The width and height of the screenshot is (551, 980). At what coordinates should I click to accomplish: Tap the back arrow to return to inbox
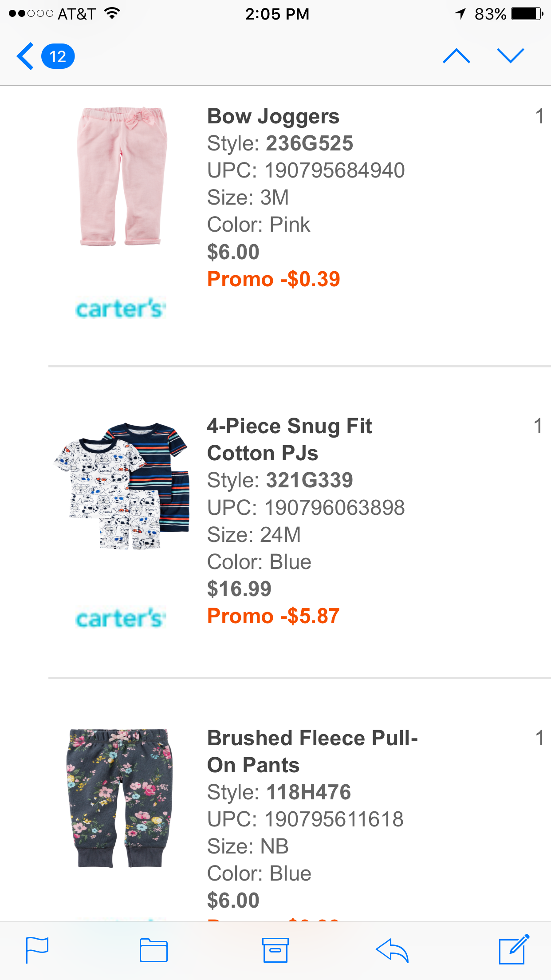click(26, 56)
